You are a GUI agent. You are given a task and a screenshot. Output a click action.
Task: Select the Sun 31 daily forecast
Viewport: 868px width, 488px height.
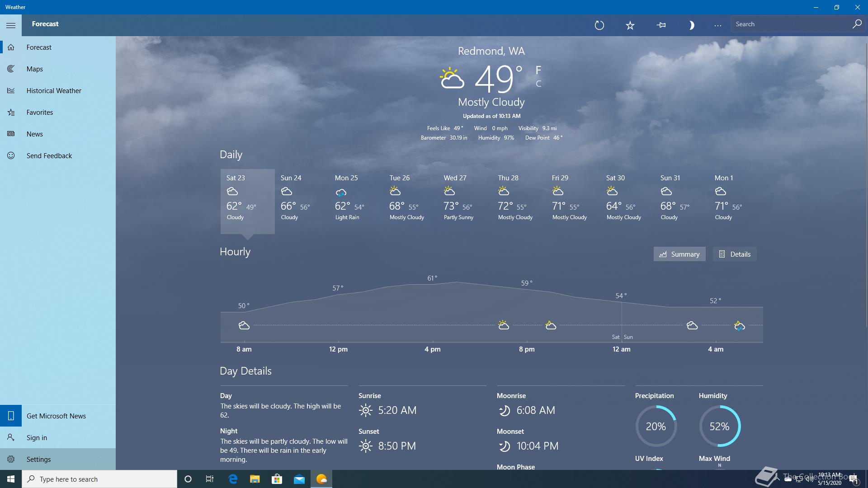681,201
